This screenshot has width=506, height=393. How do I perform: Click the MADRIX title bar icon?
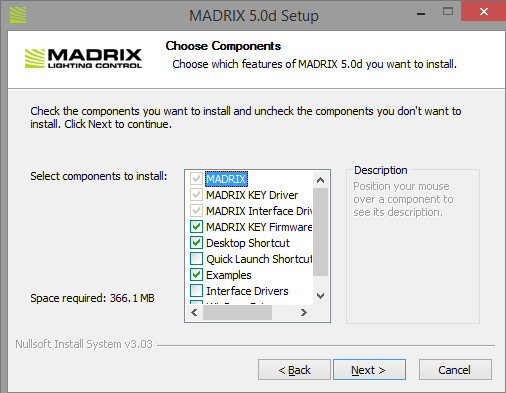pos(18,15)
